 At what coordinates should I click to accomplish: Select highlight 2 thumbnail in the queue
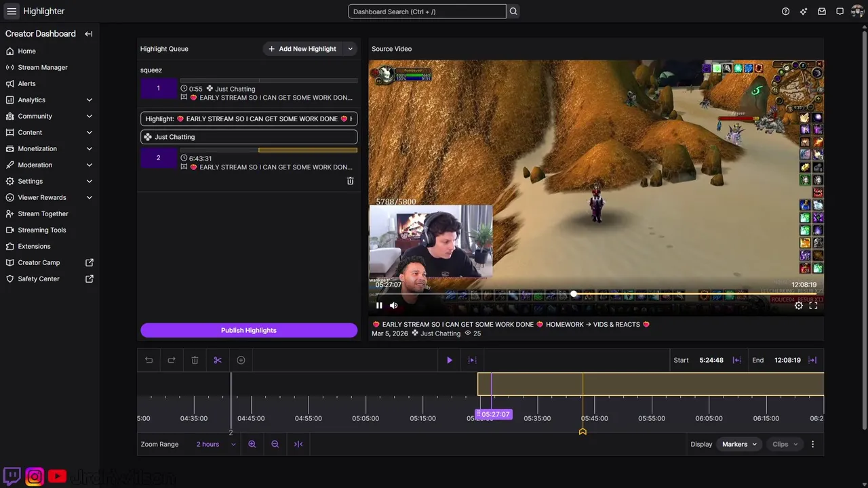pyautogui.click(x=159, y=159)
